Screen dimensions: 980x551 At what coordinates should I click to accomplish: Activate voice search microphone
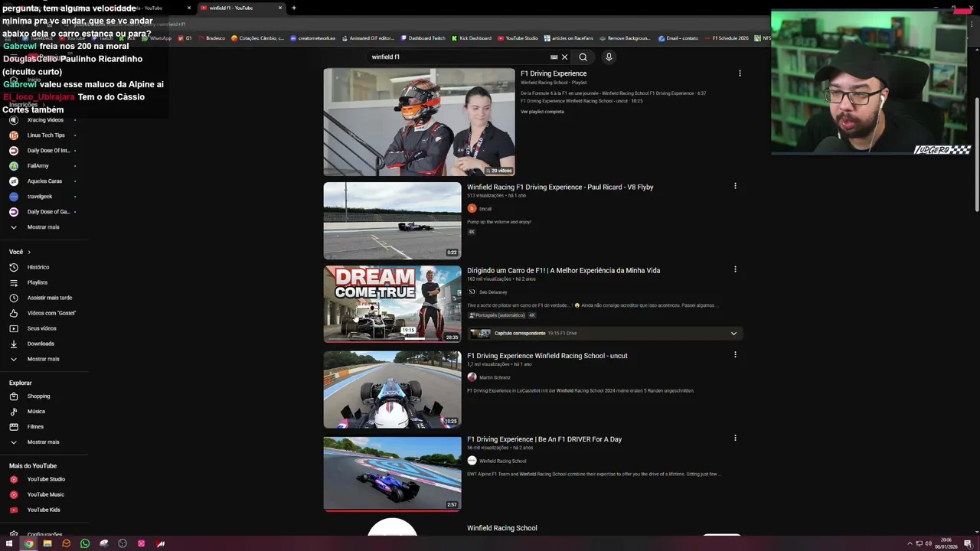pos(609,57)
